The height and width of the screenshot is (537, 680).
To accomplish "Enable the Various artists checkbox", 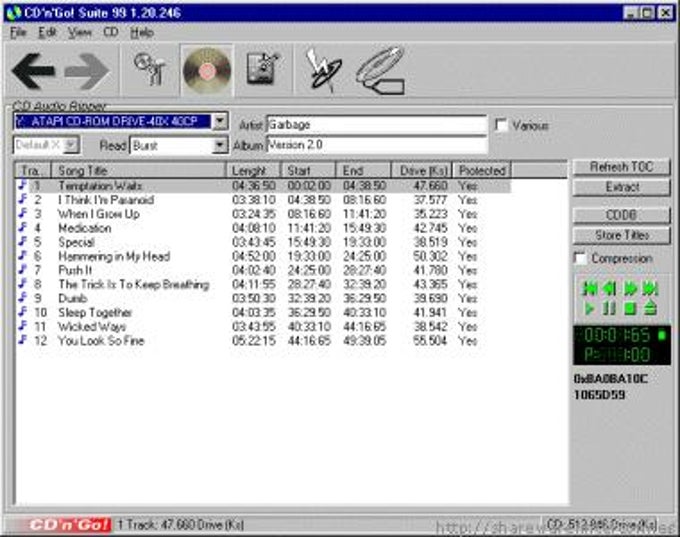I will click(x=501, y=125).
